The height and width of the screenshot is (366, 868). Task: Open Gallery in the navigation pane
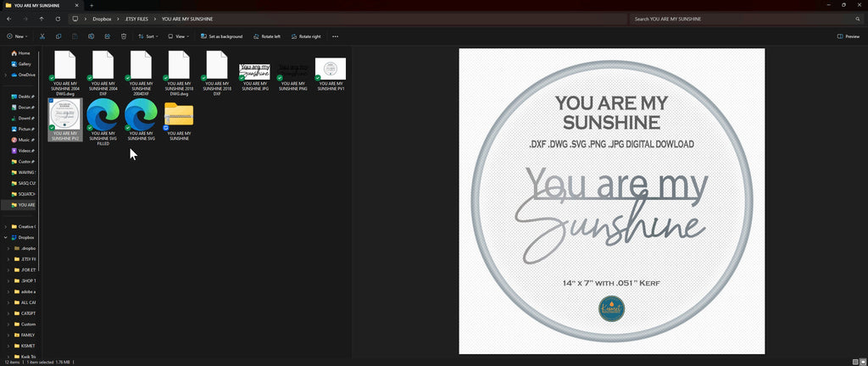20,64
